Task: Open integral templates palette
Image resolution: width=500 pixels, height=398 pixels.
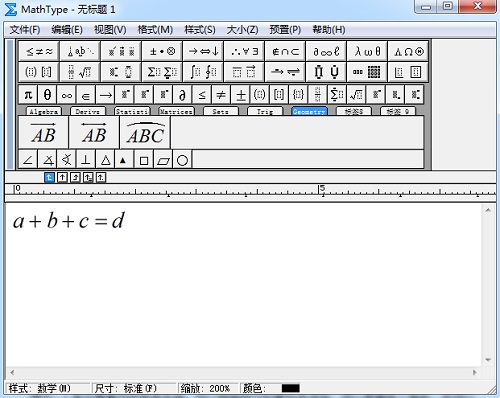Action: click(203, 72)
